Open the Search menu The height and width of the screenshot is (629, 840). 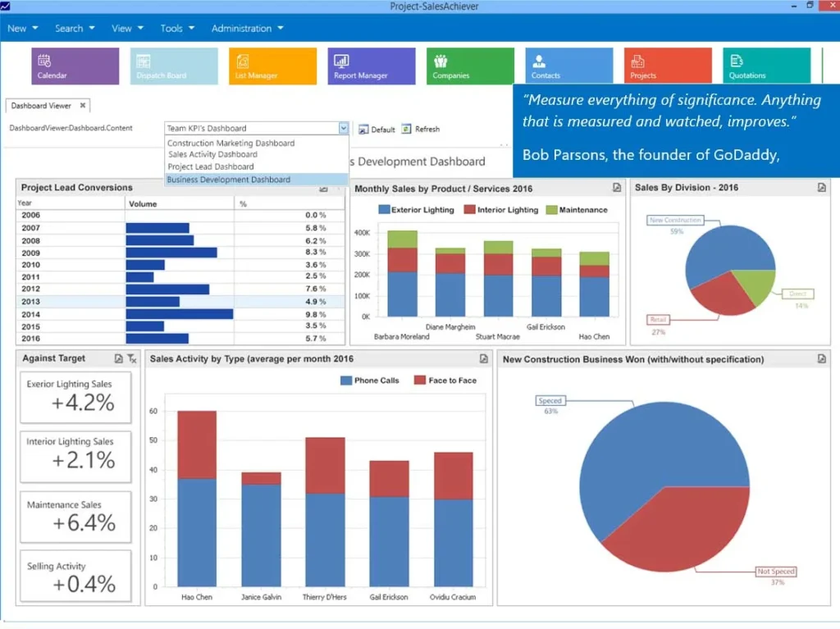[71, 28]
